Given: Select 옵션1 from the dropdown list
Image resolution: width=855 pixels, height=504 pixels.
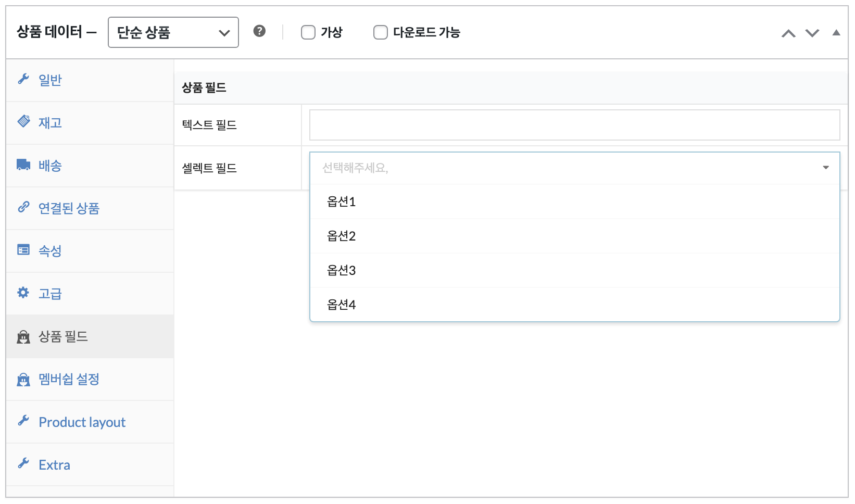Looking at the screenshot, I should tap(342, 202).
